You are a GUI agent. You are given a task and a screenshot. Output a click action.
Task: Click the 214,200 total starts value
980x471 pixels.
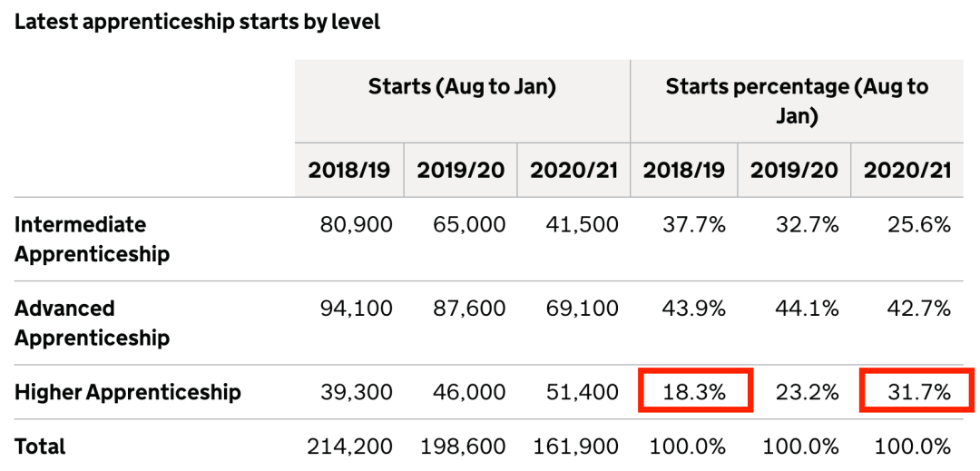[x=350, y=446]
